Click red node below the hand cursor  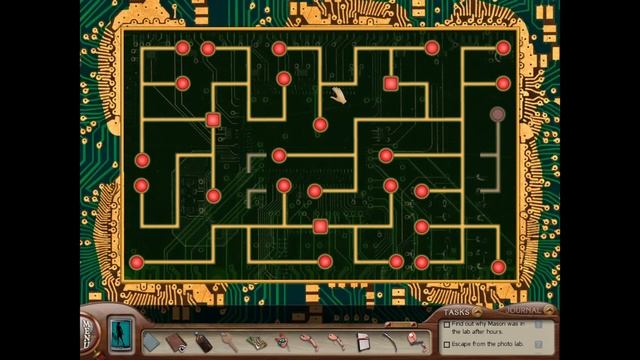(x=320, y=124)
